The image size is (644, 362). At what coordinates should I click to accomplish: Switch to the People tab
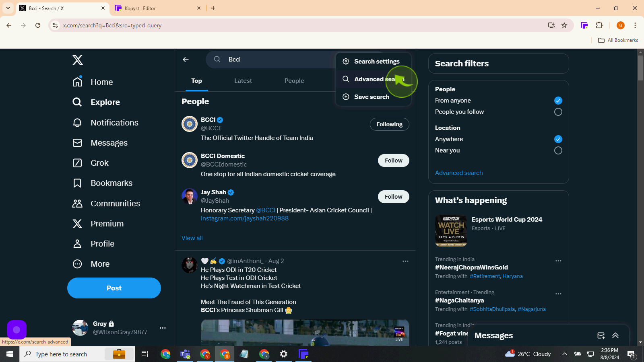(294, 81)
